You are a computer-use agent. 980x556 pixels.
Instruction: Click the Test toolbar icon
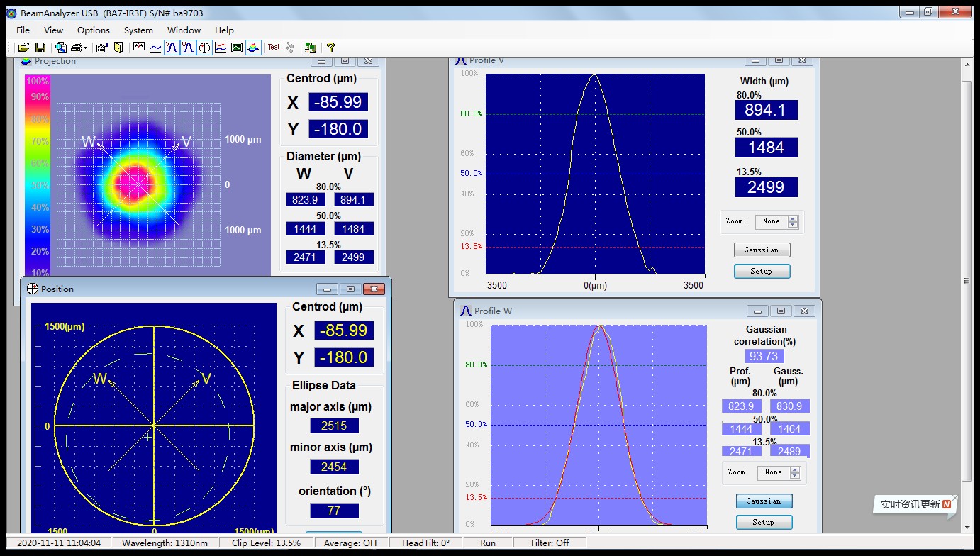(x=274, y=48)
